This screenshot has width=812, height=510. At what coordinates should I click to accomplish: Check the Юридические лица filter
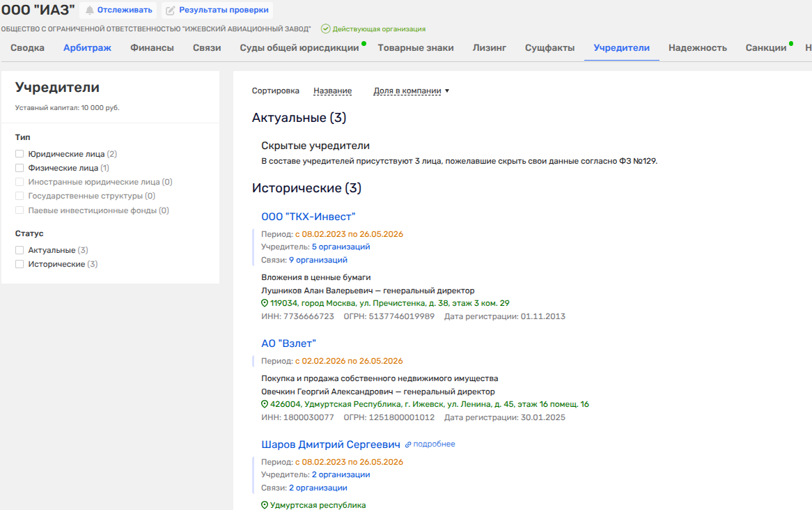point(19,154)
